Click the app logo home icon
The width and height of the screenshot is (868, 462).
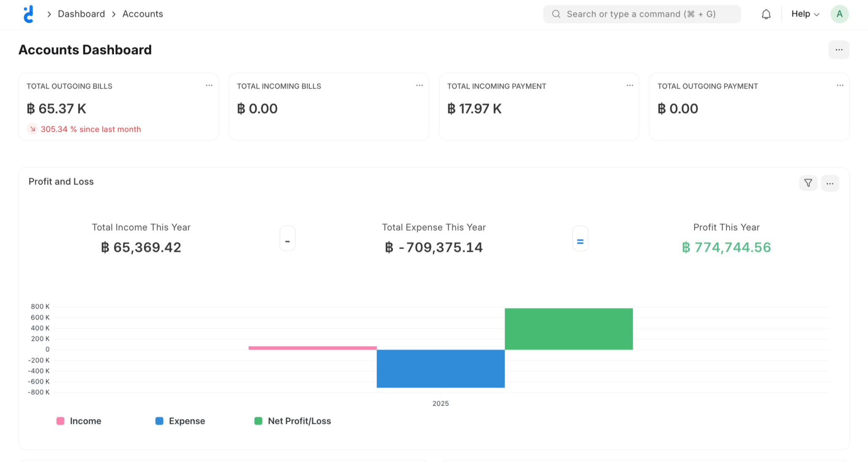[x=28, y=14]
